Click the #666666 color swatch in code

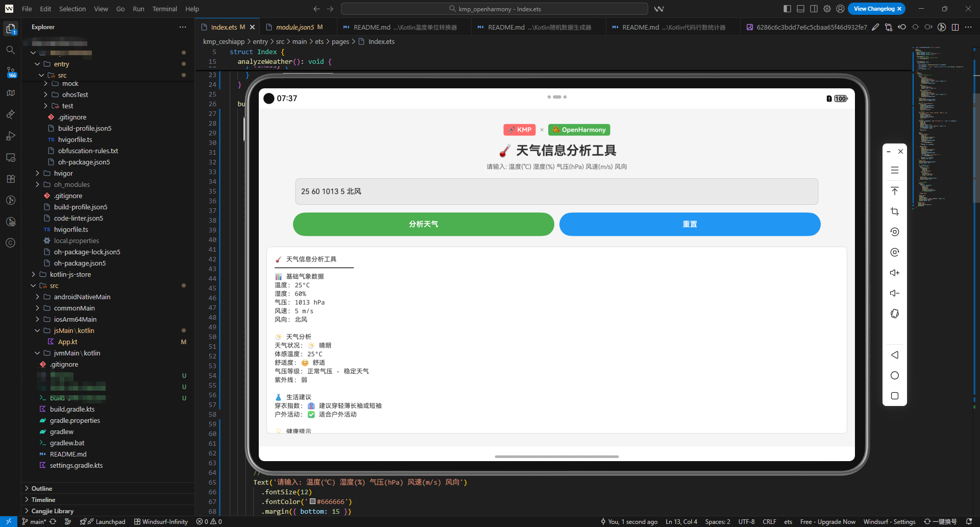tap(312, 501)
